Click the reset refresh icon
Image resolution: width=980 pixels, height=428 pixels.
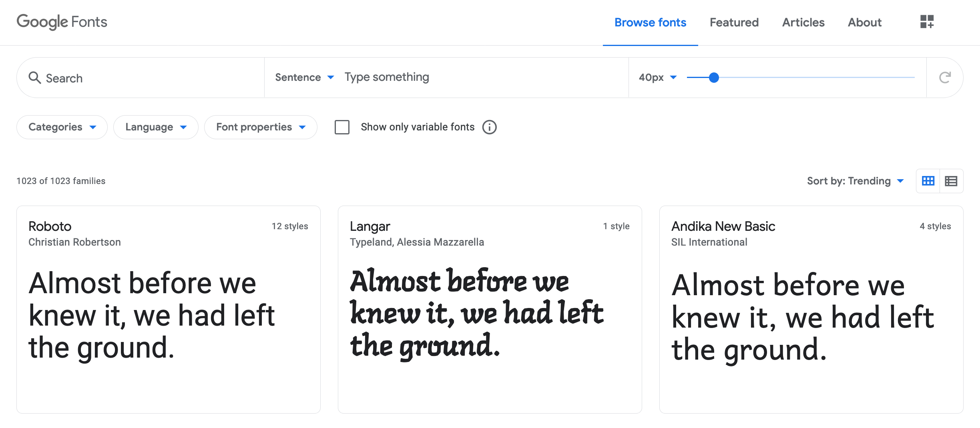945,78
